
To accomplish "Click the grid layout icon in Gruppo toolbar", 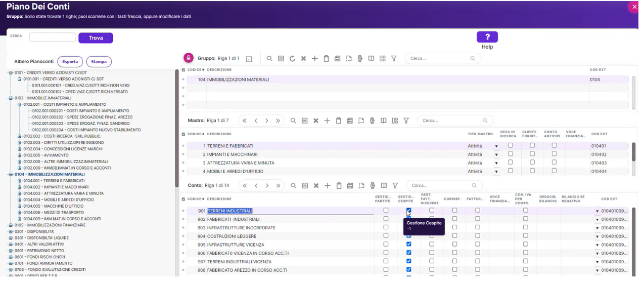I will (x=383, y=59).
